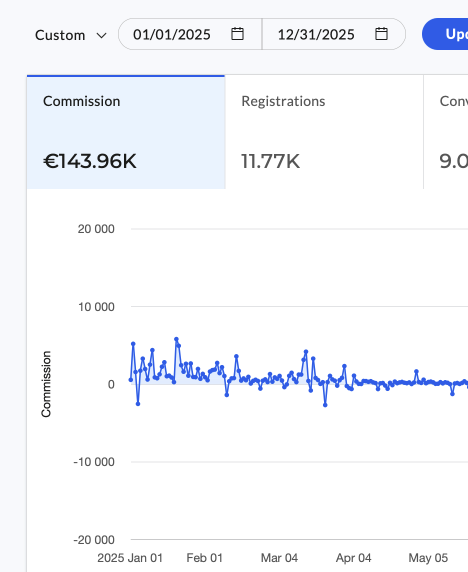Click the €143.96K commission total
Image resolution: width=468 pixels, height=572 pixels.
coord(90,161)
